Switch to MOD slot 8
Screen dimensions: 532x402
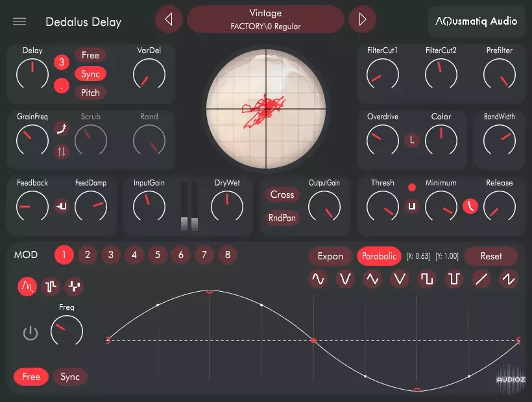tap(228, 255)
